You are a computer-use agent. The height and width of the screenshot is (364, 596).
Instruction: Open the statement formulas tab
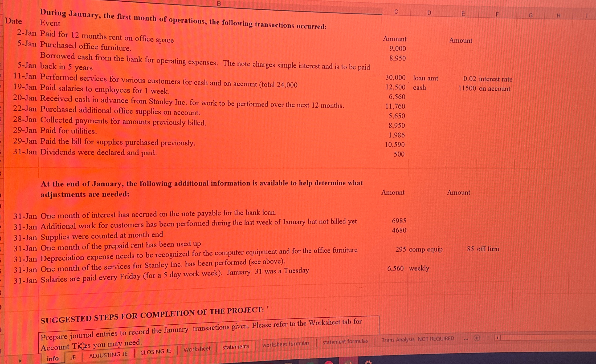346,341
